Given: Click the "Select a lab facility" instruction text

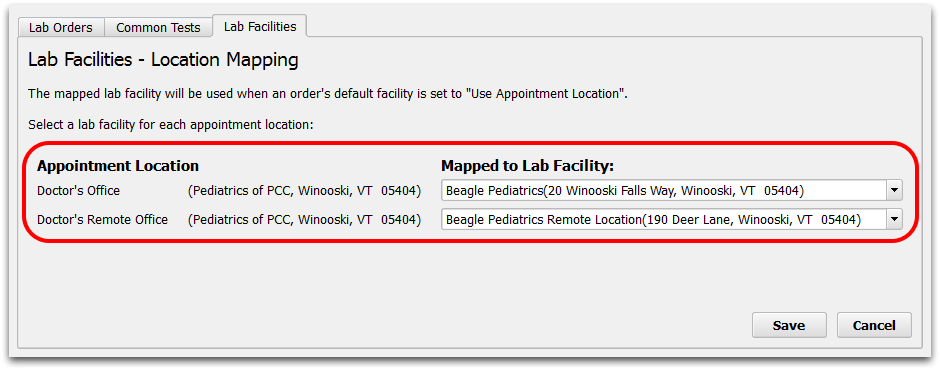Looking at the screenshot, I should 171,125.
